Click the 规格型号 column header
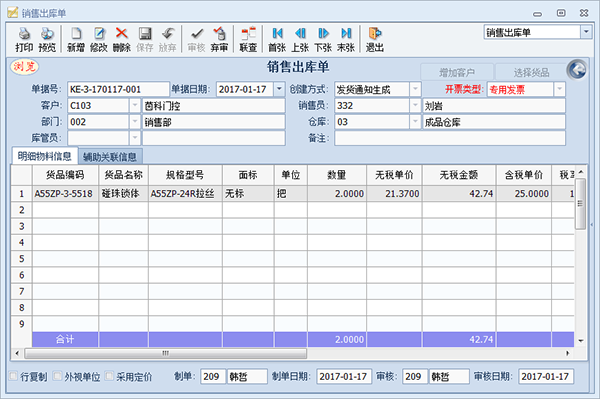 pyautogui.click(x=185, y=175)
